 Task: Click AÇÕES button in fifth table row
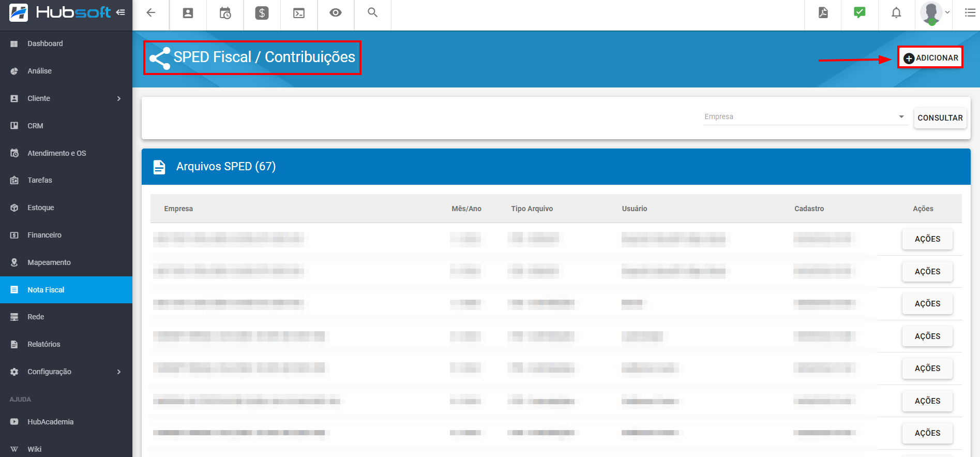927,368
